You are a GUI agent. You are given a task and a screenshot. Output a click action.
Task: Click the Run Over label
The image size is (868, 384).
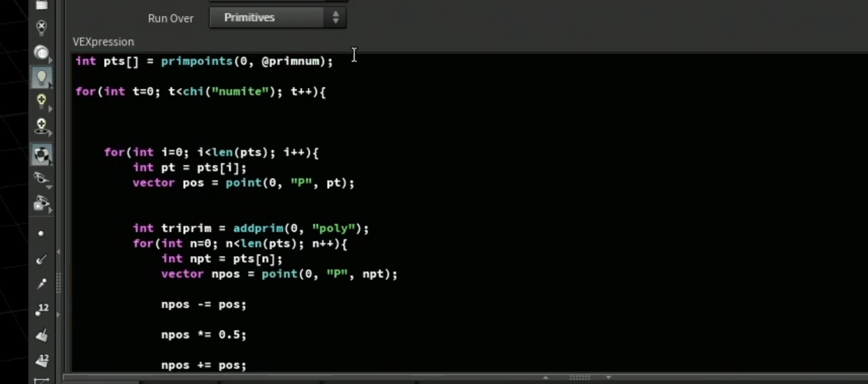point(171,18)
